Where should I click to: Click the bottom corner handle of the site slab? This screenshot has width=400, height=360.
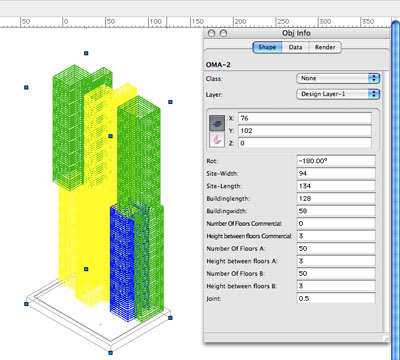[x=111, y=353]
